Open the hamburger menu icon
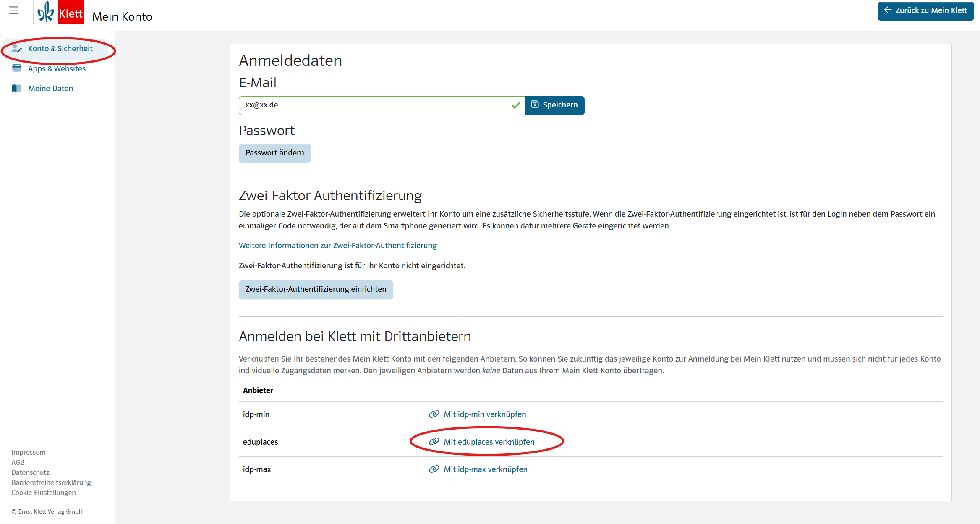980x524 pixels. coord(14,10)
